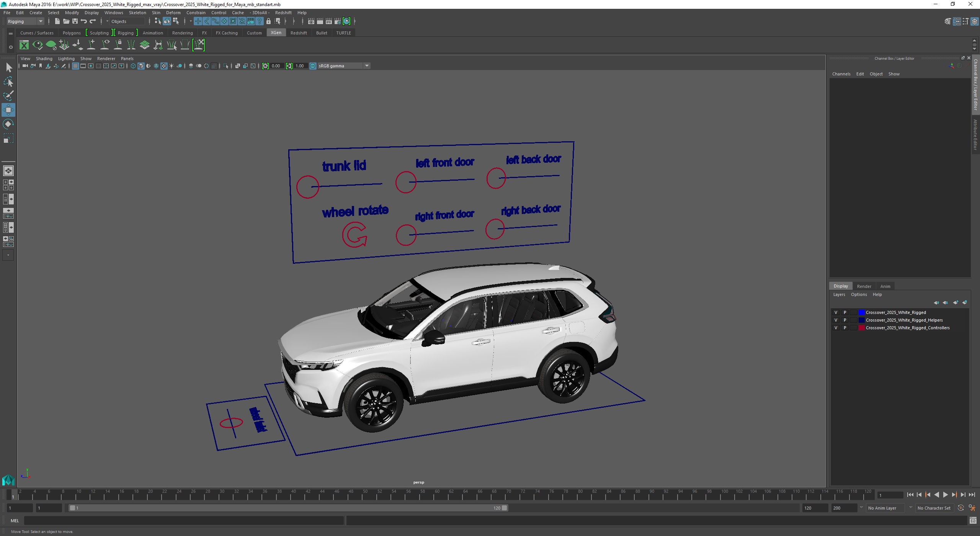Select the Crossover_2025_White_Rigged_Helpers layer name
Image resolution: width=980 pixels, height=536 pixels.
[x=904, y=320]
